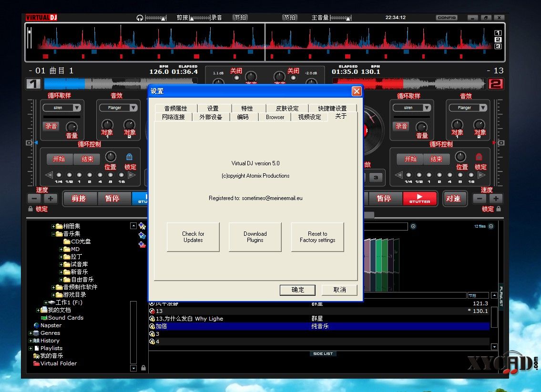The image size is (541, 392).
Task: Expand the 相册集 folder
Action: coord(53,227)
